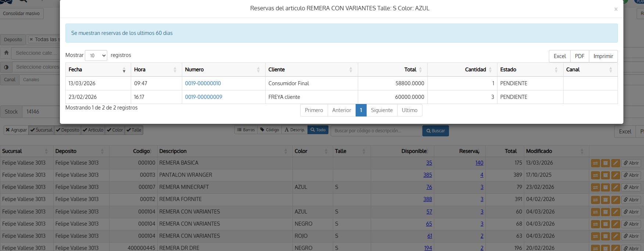Click Excel export button behind modal
Screen dimensions: 644x251
click(625, 132)
